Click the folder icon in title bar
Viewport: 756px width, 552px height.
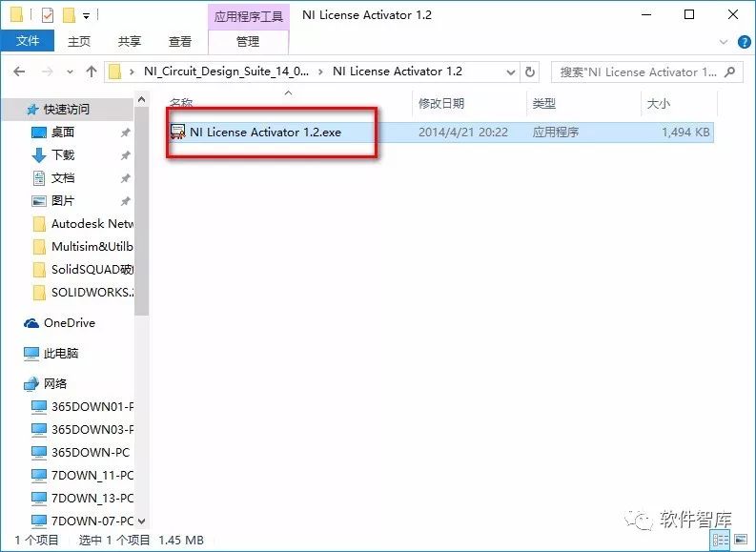click(x=17, y=15)
